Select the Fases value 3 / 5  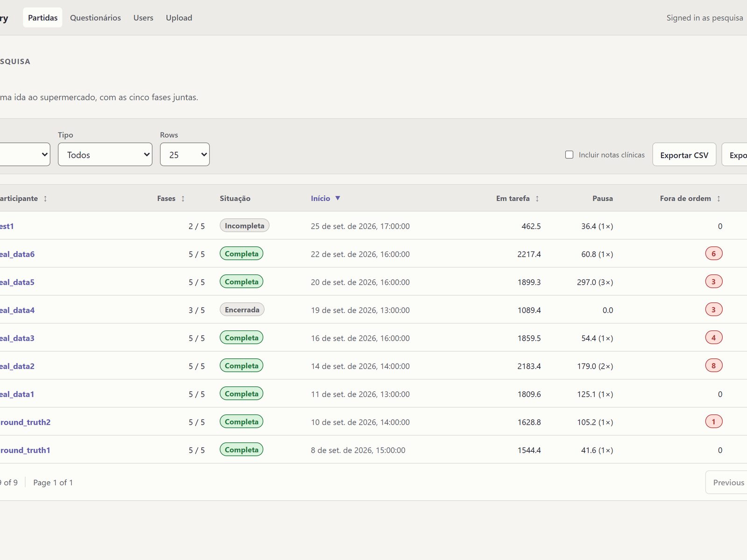[197, 310]
